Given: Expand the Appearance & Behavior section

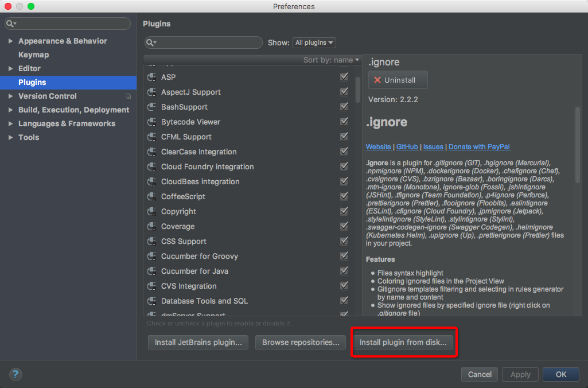Looking at the screenshot, I should [x=10, y=41].
